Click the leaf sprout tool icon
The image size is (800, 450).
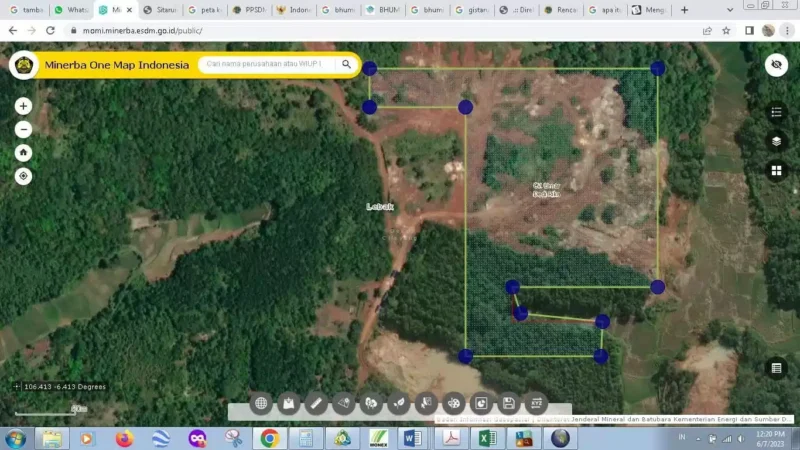(x=398, y=404)
